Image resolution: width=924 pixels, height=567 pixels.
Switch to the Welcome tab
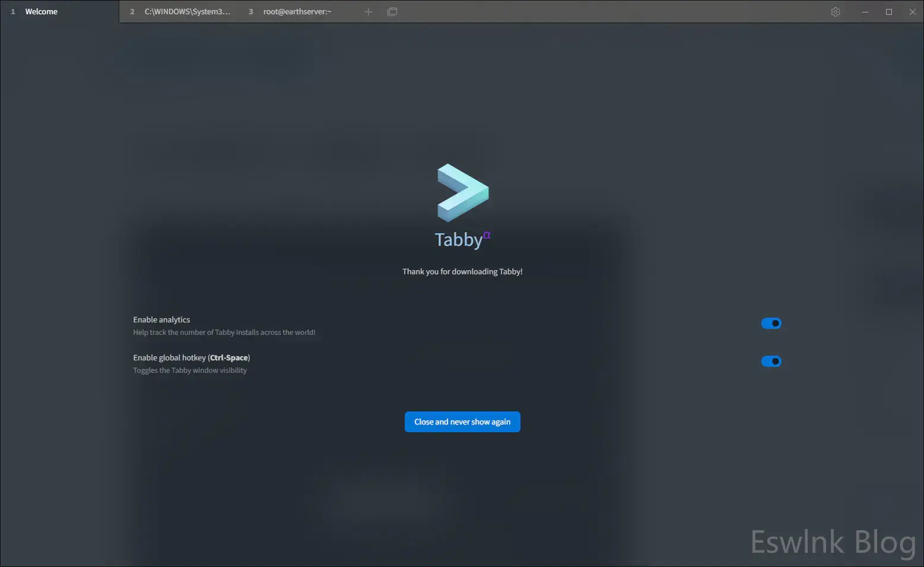(x=41, y=12)
